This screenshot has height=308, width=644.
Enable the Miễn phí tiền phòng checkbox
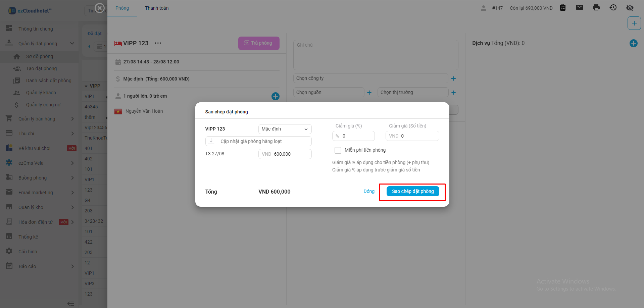coord(338,150)
